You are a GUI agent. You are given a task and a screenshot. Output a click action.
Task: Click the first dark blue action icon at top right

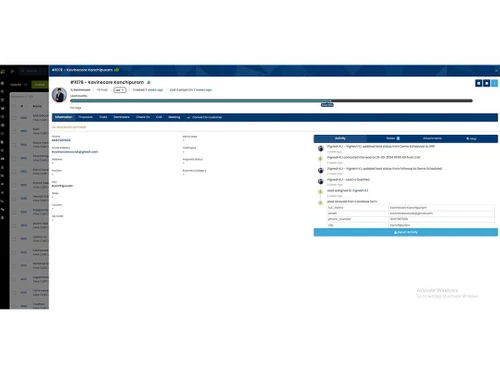pyautogui.click(x=479, y=83)
